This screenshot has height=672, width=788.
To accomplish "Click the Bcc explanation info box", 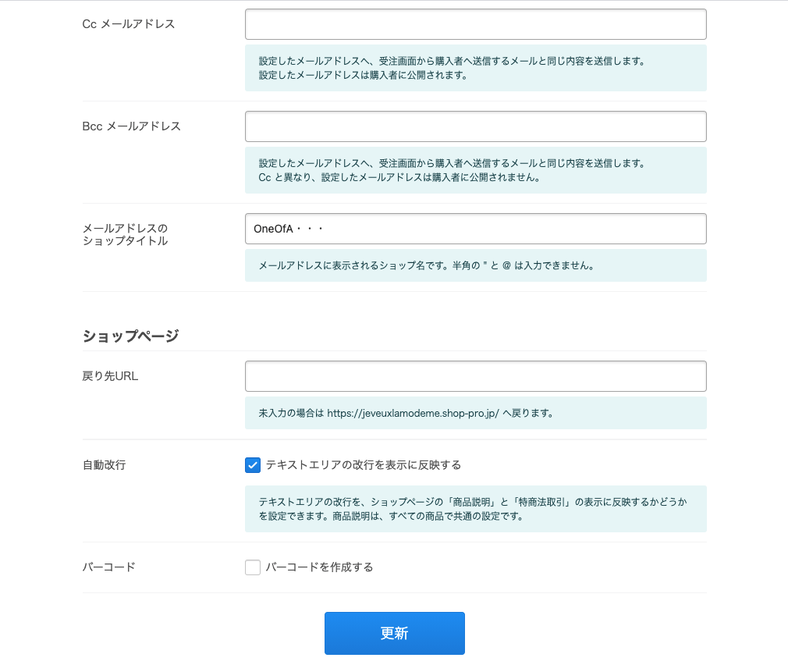I will (x=476, y=170).
